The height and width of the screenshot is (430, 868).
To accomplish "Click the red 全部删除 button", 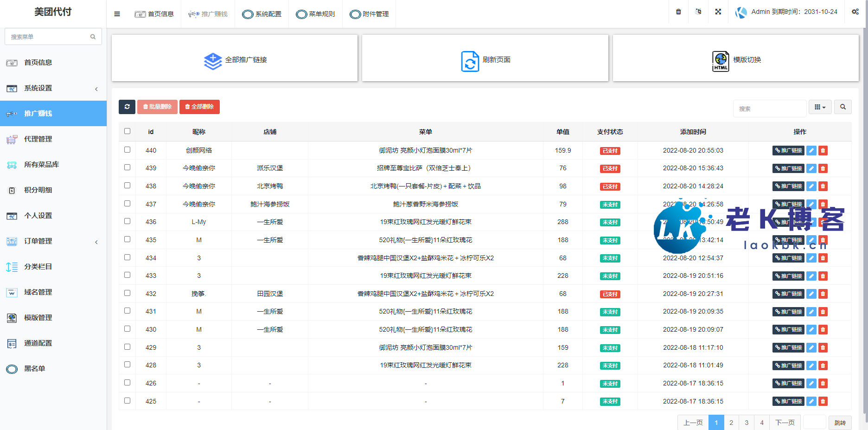I will 199,107.
